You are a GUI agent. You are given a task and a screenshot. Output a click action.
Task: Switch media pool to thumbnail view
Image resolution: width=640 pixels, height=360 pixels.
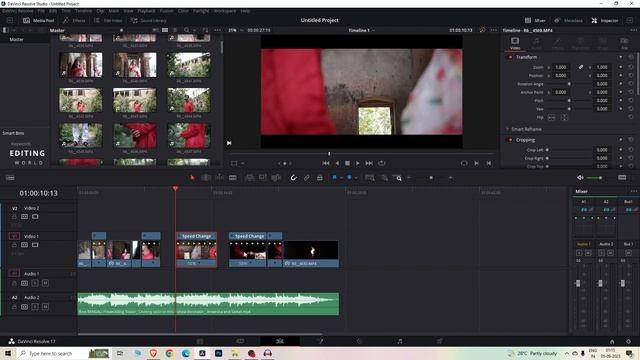click(165, 30)
